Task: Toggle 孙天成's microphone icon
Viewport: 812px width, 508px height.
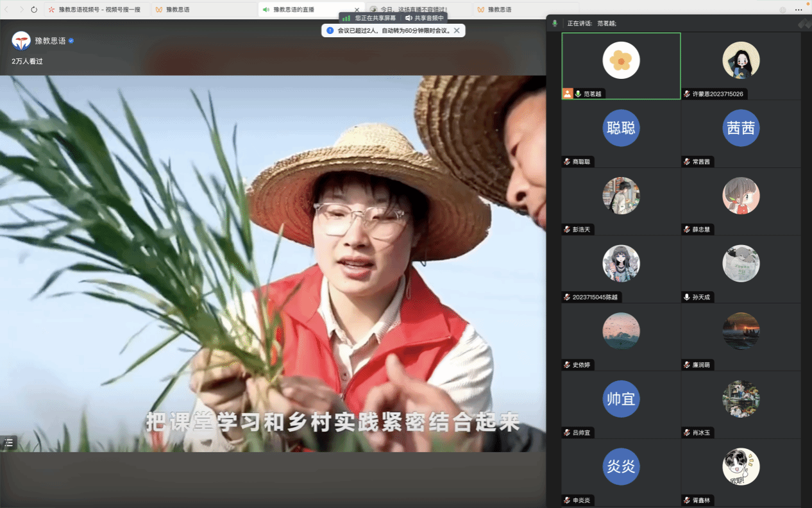Action: [687, 297]
